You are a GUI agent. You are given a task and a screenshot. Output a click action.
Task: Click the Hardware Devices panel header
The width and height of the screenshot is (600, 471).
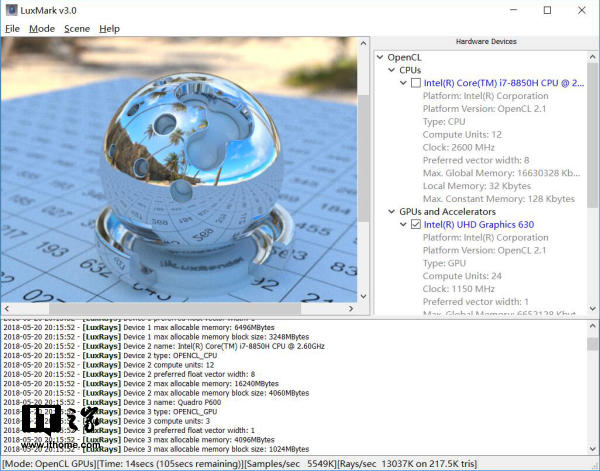tap(486, 41)
